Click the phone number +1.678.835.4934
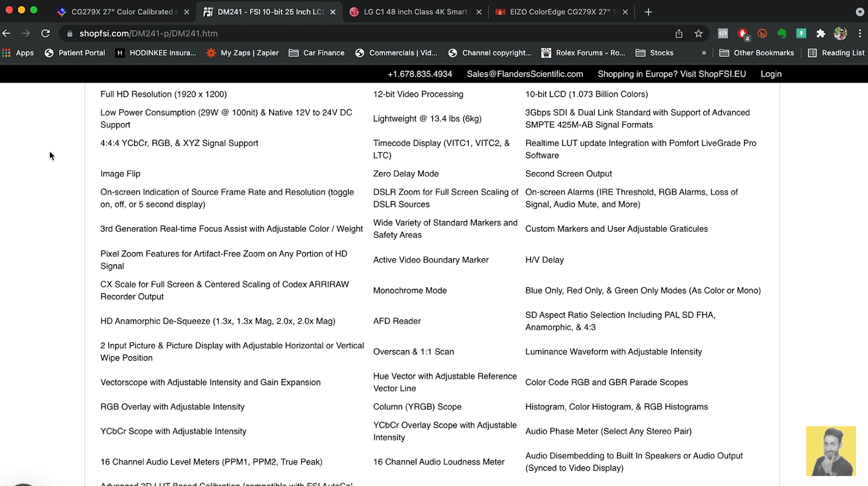 (420, 74)
